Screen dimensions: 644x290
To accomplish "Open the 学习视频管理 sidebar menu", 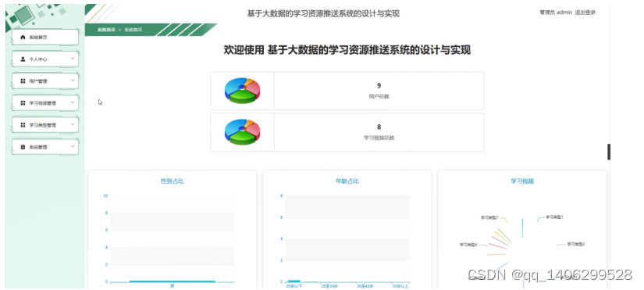I will (x=45, y=103).
